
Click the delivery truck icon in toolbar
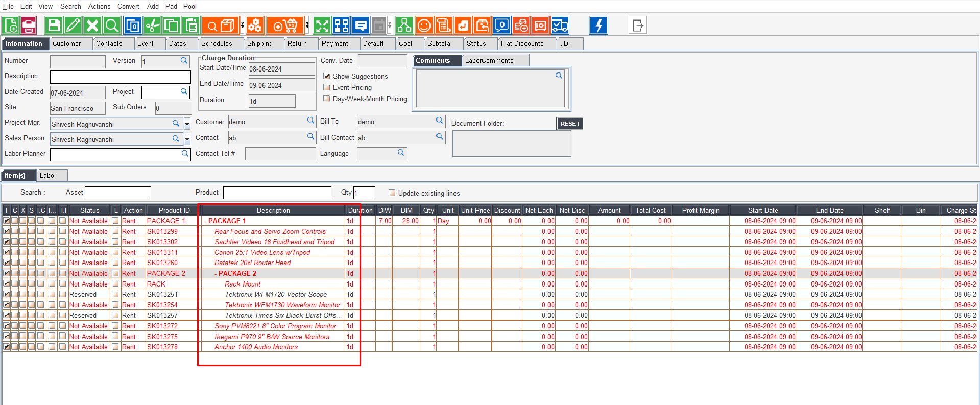click(560, 26)
